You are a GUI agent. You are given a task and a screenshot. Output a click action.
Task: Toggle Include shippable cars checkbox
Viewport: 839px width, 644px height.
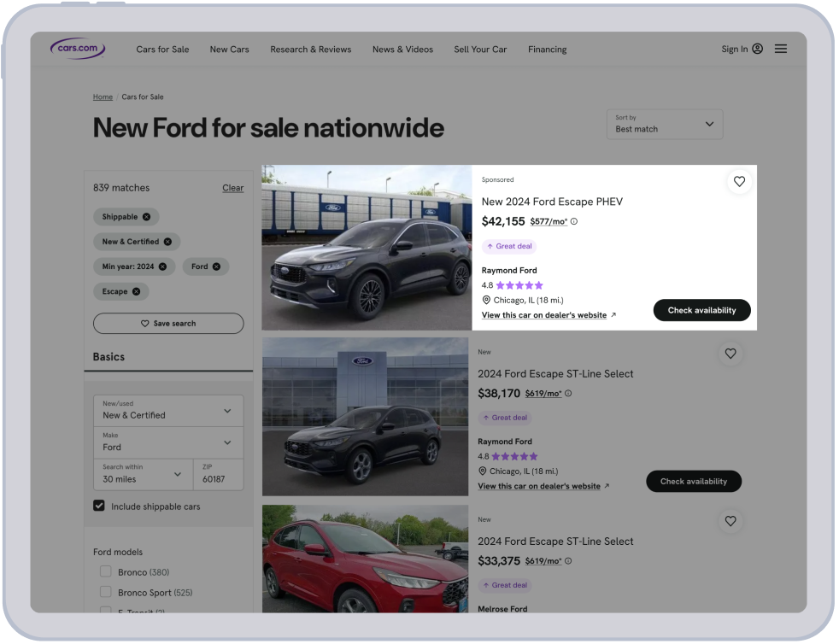coord(99,507)
